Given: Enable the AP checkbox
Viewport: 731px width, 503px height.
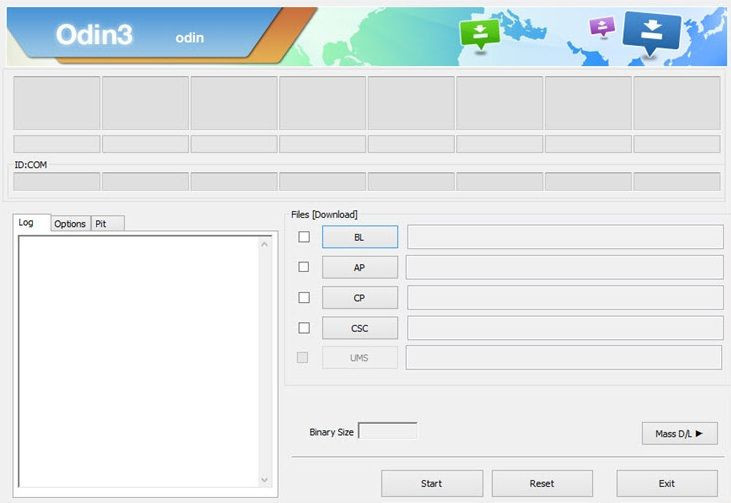Looking at the screenshot, I should click(x=303, y=267).
